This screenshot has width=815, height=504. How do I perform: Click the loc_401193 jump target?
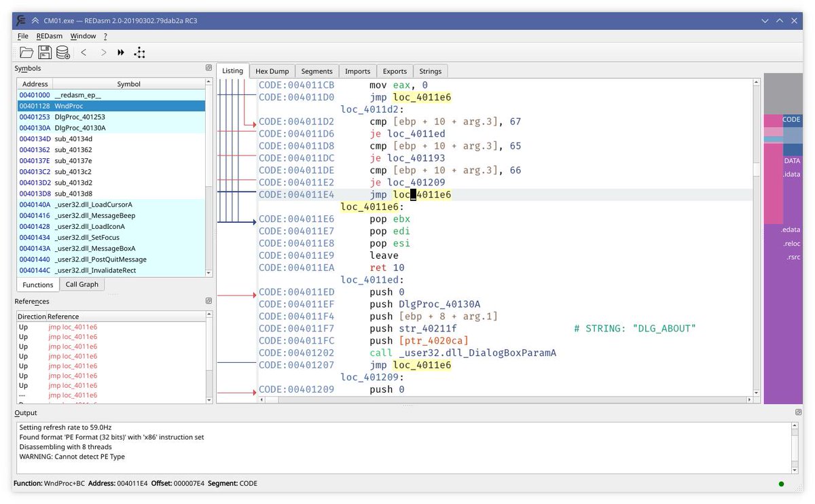tap(416, 158)
